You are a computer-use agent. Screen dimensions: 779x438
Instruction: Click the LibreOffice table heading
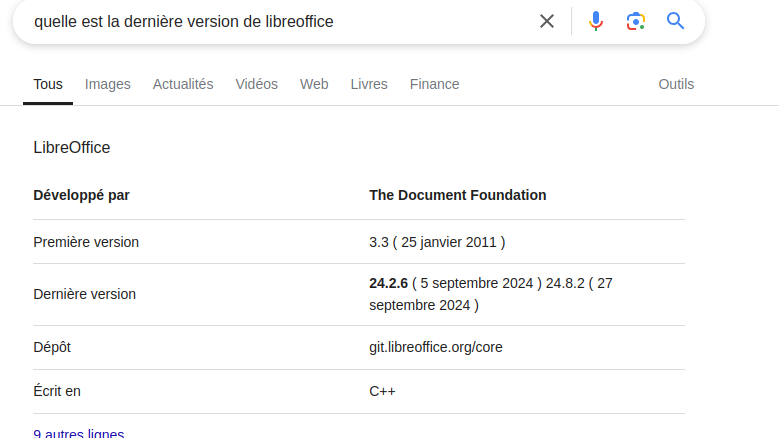[72, 148]
